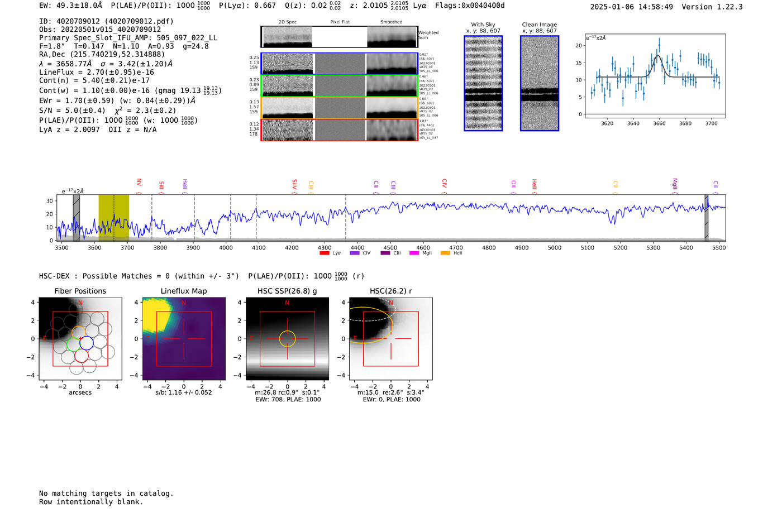
Task: Select the blue-bordered 2D spectrum row
Action: 340,64
